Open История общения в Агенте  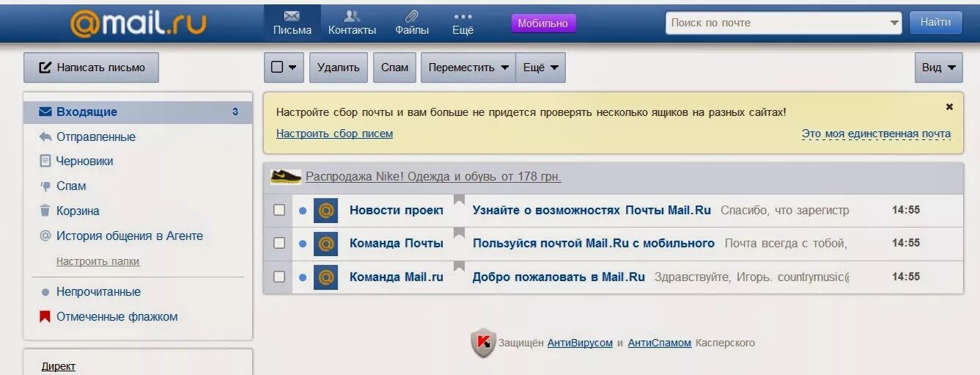point(130,236)
